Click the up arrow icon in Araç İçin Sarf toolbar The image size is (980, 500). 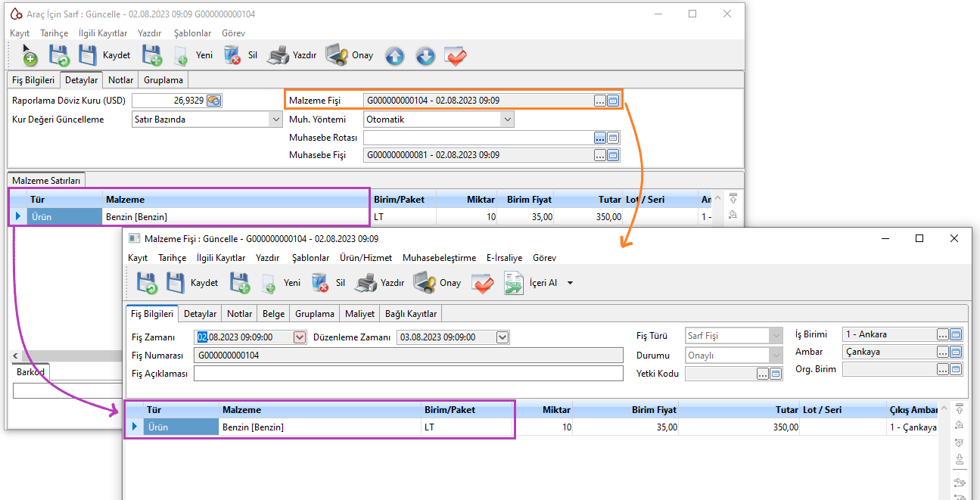(395, 56)
